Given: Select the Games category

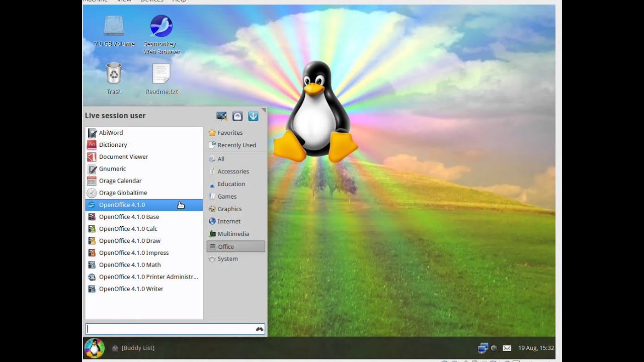Looking at the screenshot, I should tap(235, 197).
